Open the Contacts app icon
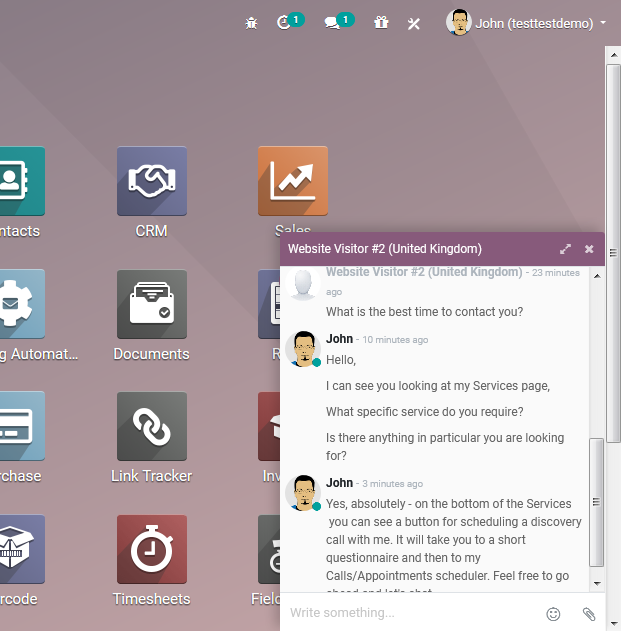The height and width of the screenshot is (631, 621). click(x=20, y=181)
